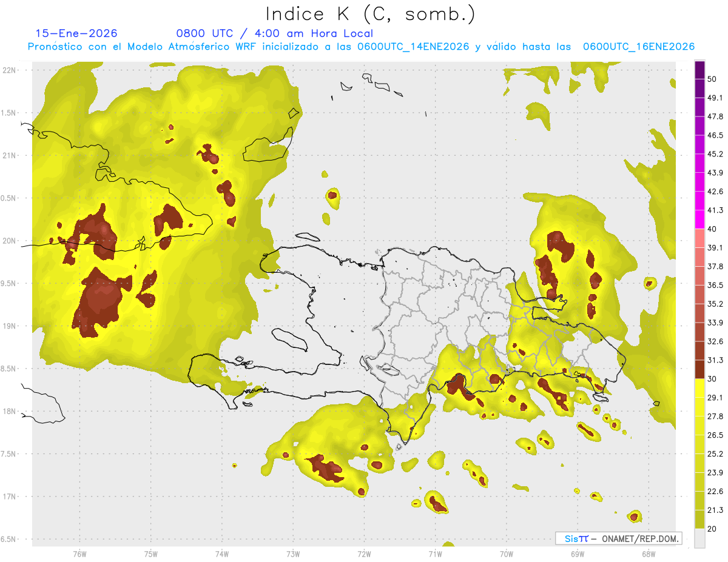
Task: Click the '6.5N' latitude label
Action: [8, 539]
